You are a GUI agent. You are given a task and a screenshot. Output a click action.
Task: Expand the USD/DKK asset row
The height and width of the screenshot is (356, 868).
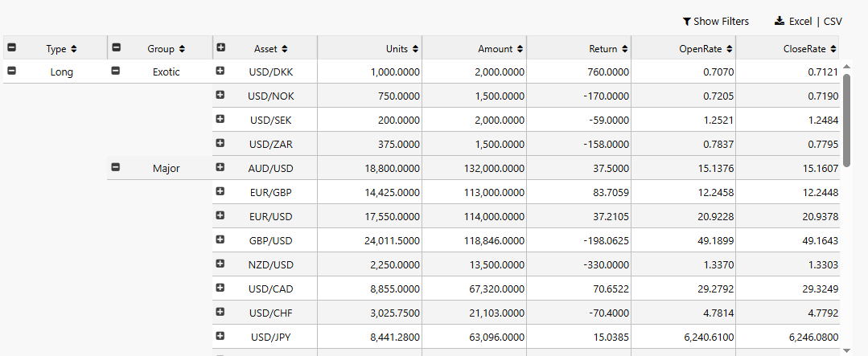pyautogui.click(x=220, y=72)
